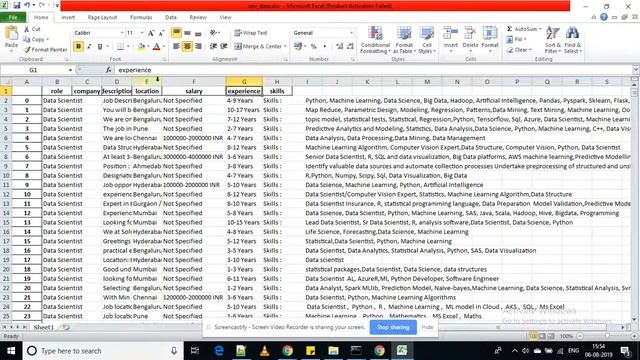Toggle Italic formatting
Image resolution: width=640 pixels, height=360 pixels.
click(x=89, y=47)
